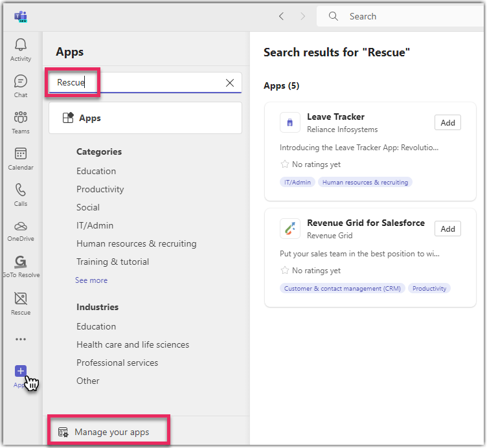Go to the Teams section
Screen dimensions: 487x448
pos(21,122)
